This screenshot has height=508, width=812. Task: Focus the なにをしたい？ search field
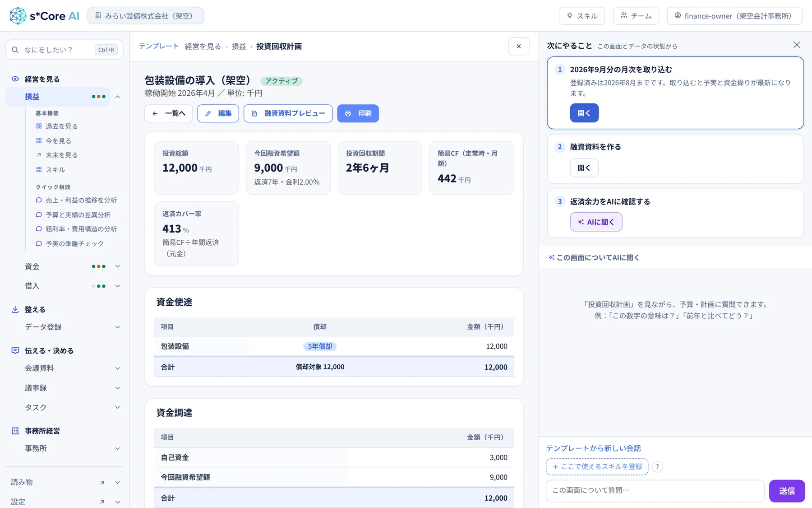(x=65, y=50)
